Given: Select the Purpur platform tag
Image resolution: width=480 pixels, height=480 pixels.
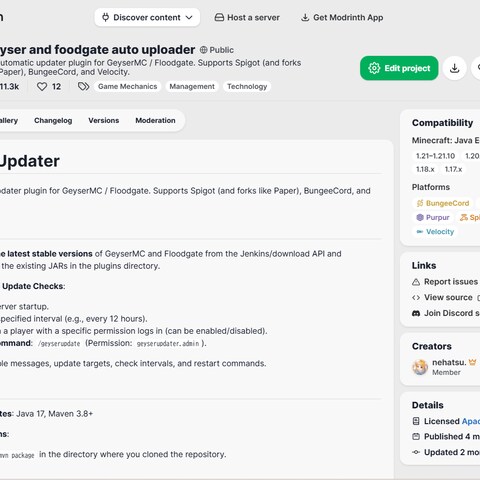Looking at the screenshot, I should coord(433,217).
